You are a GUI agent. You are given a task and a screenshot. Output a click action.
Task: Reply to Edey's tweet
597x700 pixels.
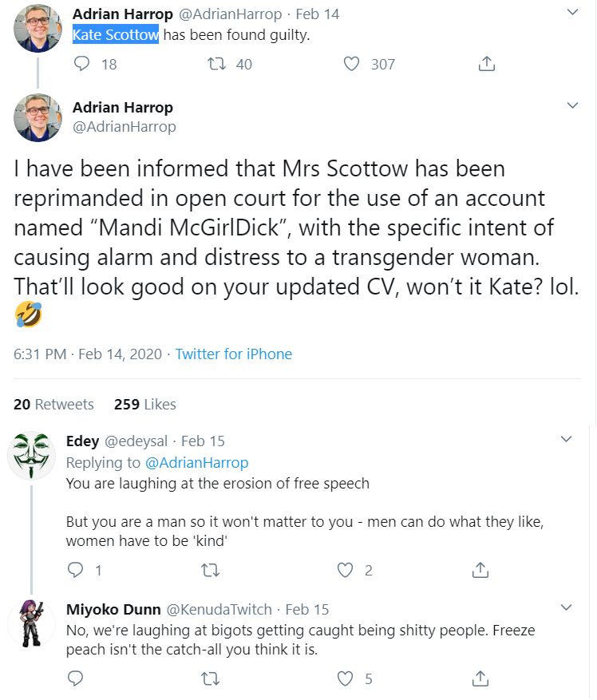(x=76, y=570)
